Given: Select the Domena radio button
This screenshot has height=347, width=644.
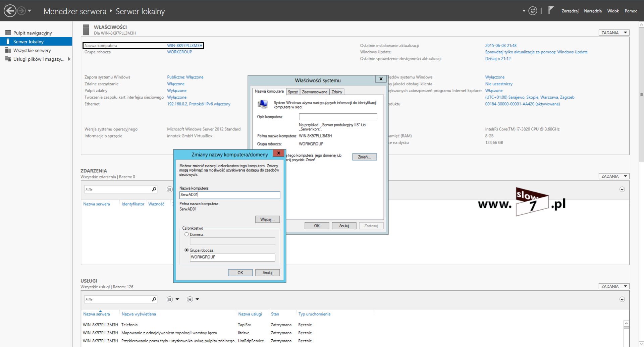Looking at the screenshot, I should click(186, 235).
